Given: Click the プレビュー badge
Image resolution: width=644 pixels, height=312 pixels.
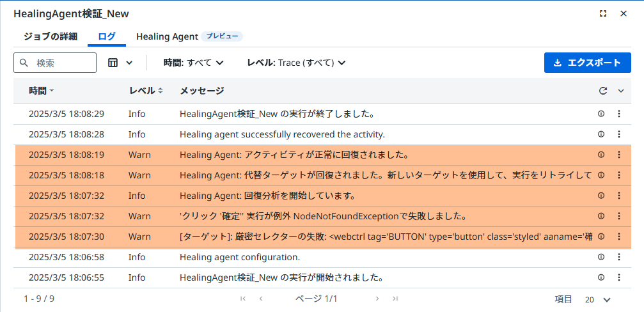Looking at the screenshot, I should (222, 36).
